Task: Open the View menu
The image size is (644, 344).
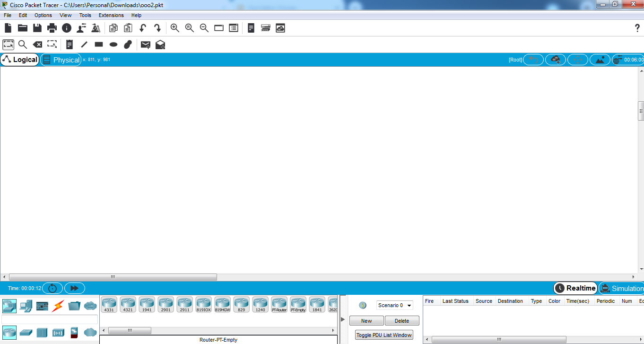Action: click(x=66, y=15)
